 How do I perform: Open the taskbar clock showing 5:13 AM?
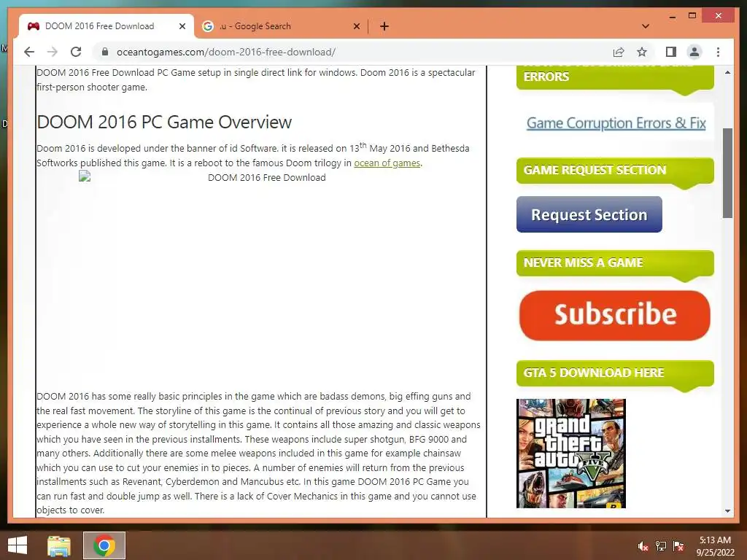pyautogui.click(x=715, y=546)
